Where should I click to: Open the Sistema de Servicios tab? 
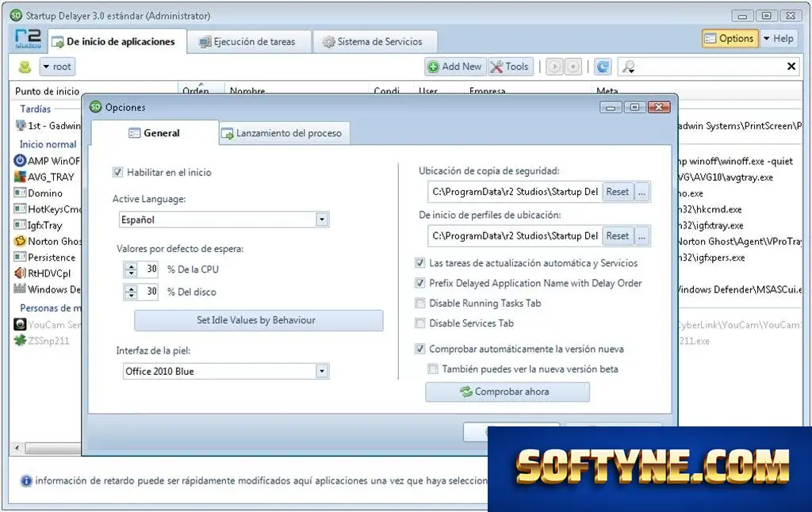[374, 41]
